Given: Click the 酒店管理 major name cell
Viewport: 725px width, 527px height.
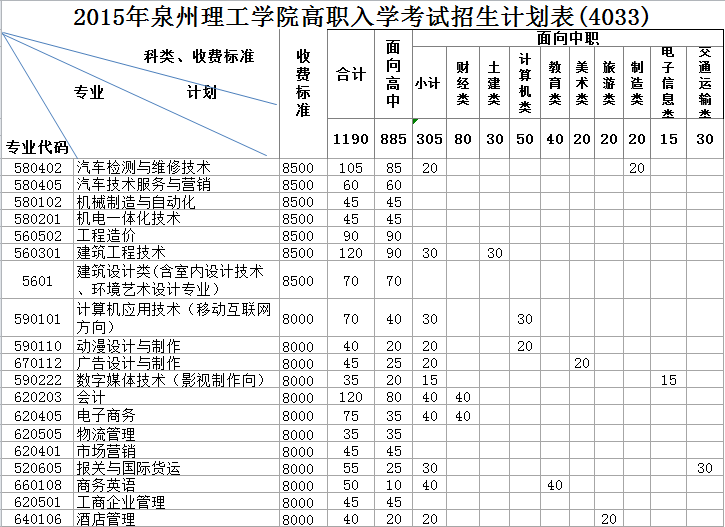Looking at the screenshot, I should pos(176,519).
